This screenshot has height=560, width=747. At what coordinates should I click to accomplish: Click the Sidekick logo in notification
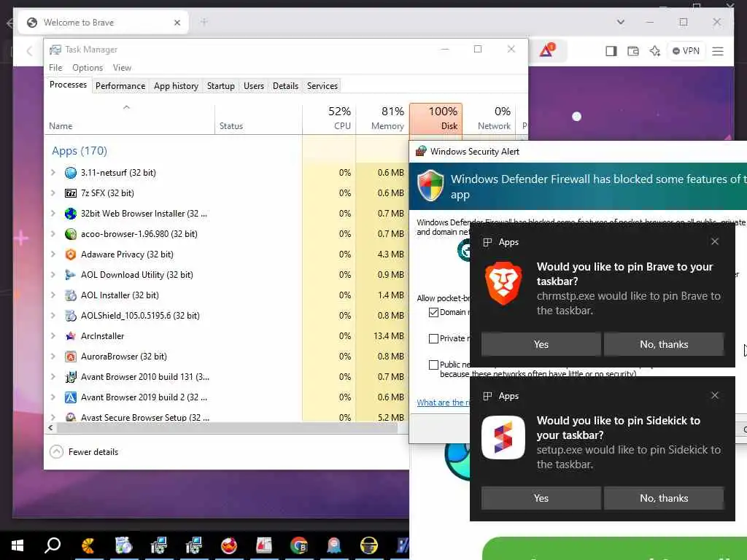click(x=503, y=437)
